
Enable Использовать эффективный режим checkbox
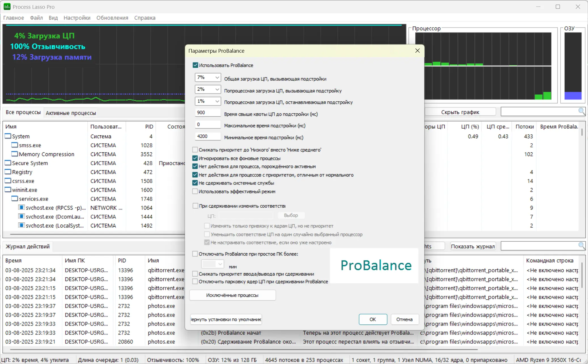coord(195,191)
